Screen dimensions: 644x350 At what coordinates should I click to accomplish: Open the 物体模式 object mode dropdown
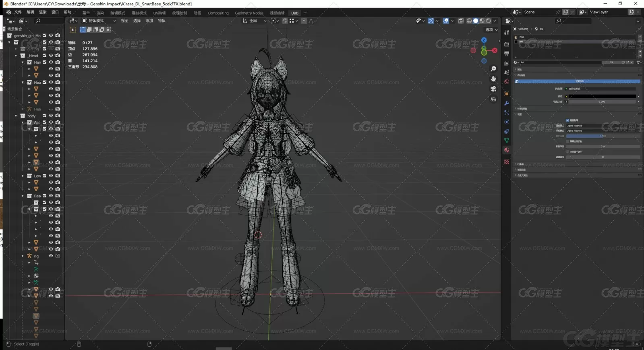pos(99,21)
